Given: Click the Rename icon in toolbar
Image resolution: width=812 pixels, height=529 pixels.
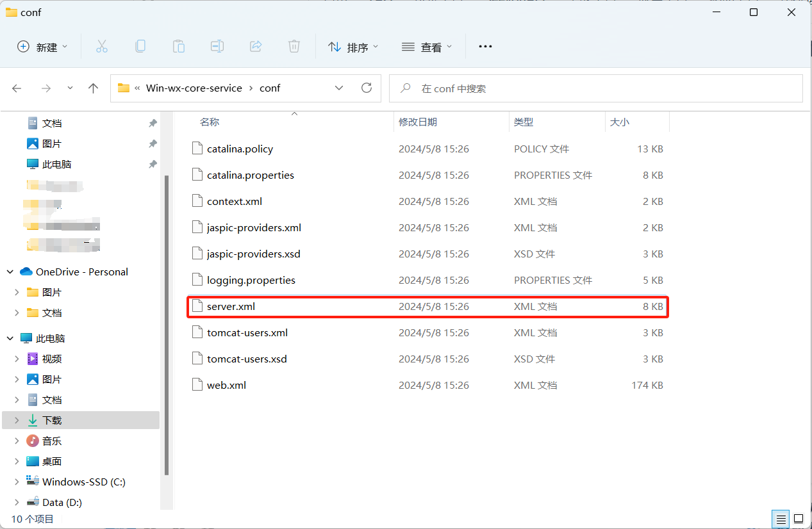Looking at the screenshot, I should click(217, 46).
